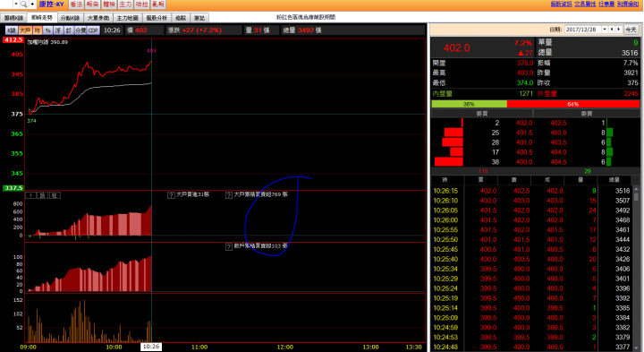Click the large 402.0 last price

[x=456, y=48]
